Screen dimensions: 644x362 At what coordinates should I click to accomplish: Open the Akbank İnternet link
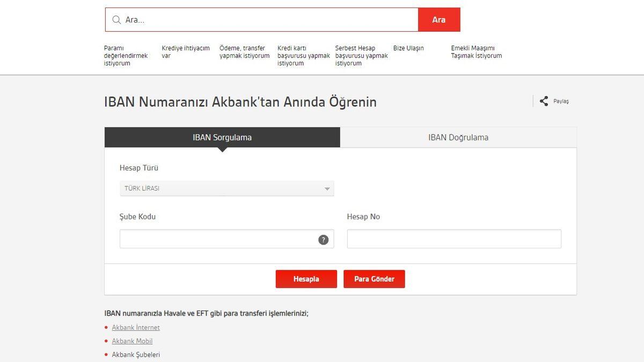[x=136, y=327]
